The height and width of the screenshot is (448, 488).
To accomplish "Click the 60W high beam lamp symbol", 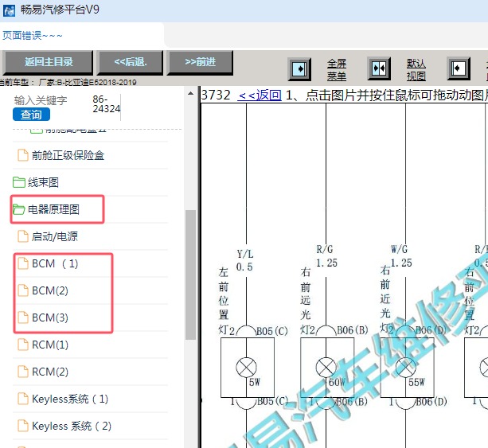I will 326,368.
